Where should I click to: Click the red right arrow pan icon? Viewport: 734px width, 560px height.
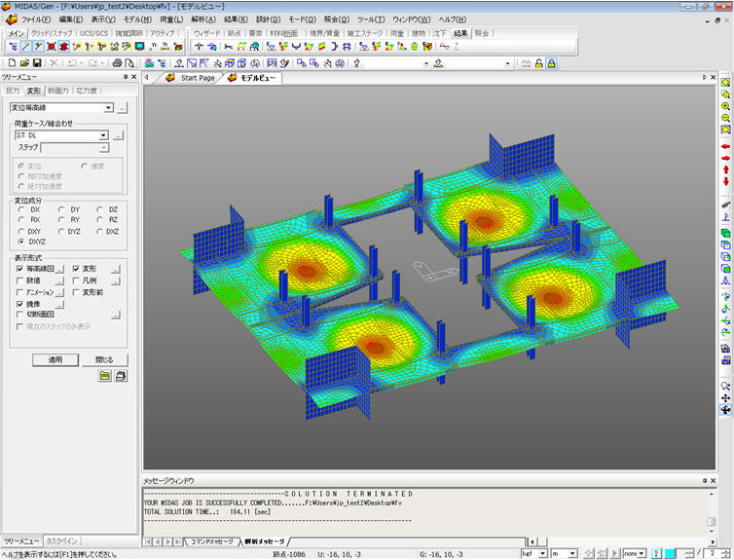pyautogui.click(x=725, y=158)
